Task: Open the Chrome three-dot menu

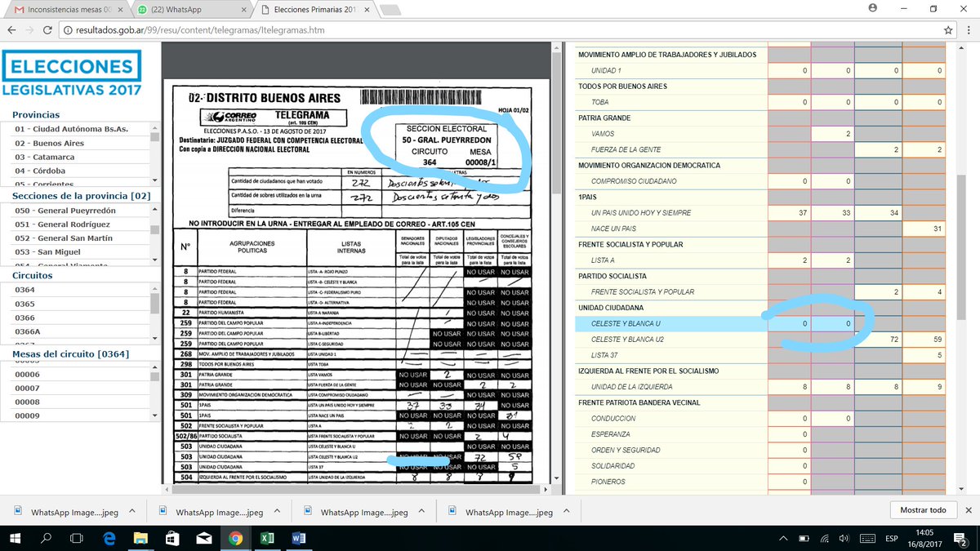Action: 968,30
